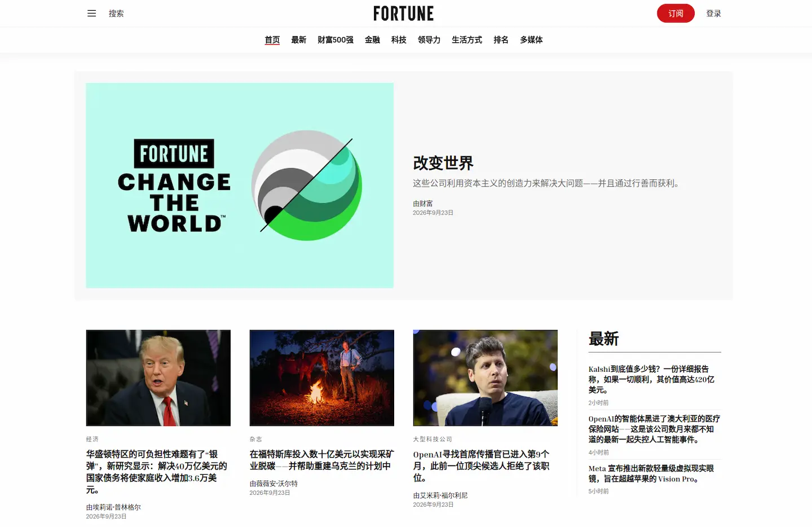This screenshot has width=812, height=527.
Task: Click the 经济 category label
Action: coord(92,439)
